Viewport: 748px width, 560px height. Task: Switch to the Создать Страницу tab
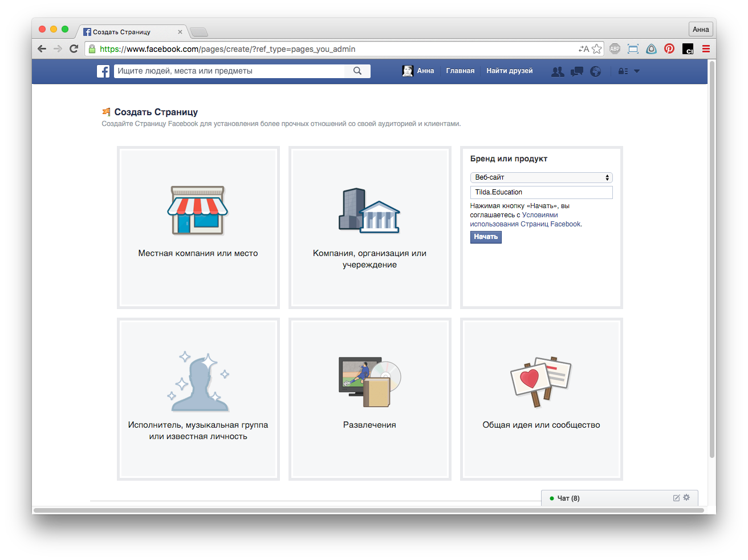tap(131, 32)
